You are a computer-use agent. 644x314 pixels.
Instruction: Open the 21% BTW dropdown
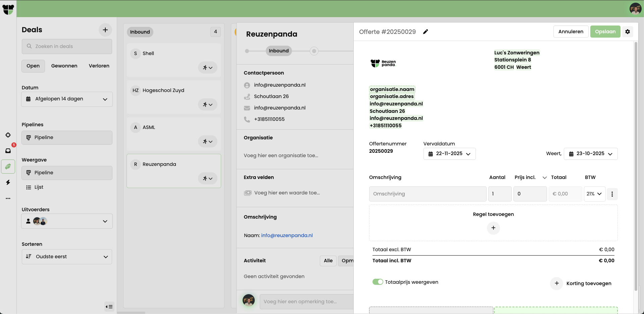point(594,194)
